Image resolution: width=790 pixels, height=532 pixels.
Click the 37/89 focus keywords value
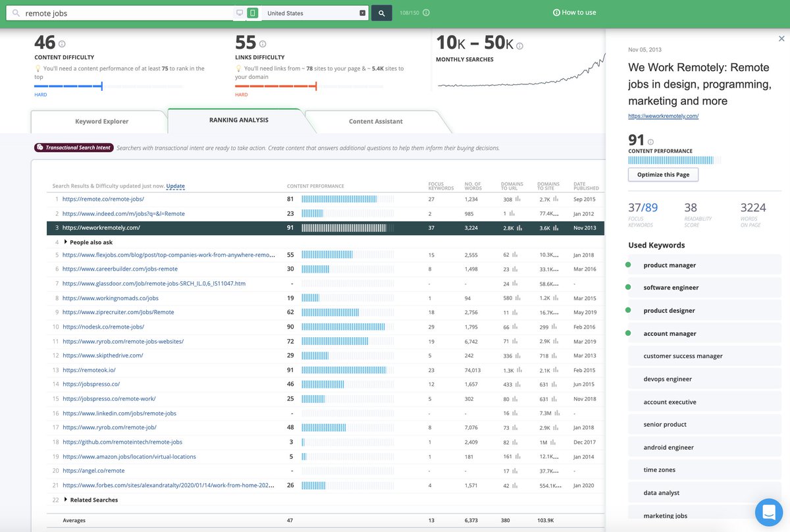tap(644, 208)
